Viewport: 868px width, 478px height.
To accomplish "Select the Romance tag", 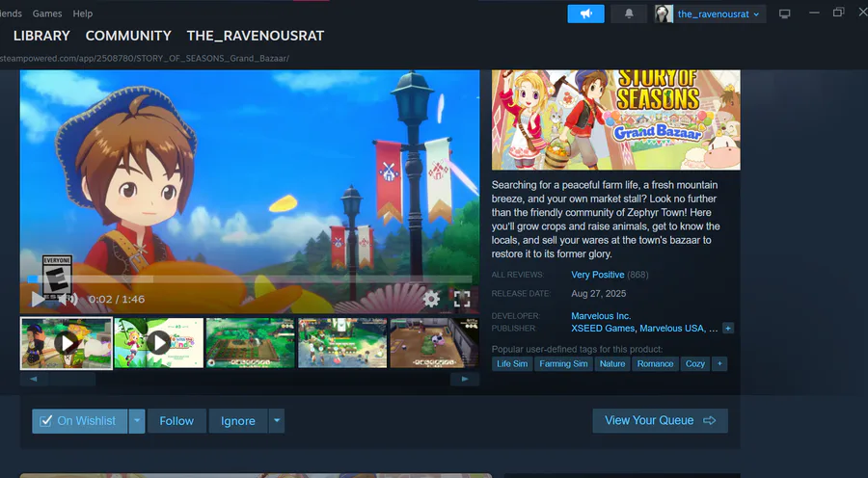I will pyautogui.click(x=655, y=363).
